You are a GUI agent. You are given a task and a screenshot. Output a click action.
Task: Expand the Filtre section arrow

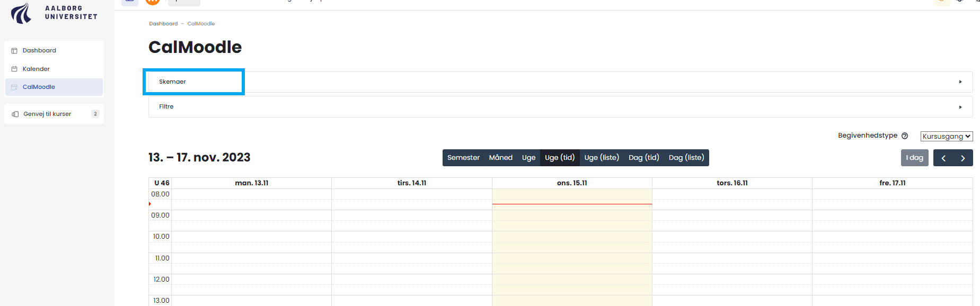[x=960, y=107]
